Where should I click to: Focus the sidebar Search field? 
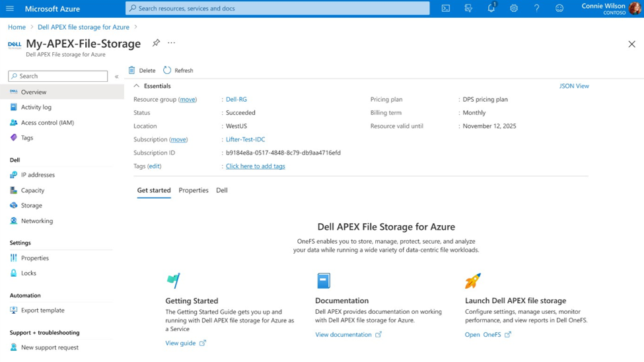[58, 76]
